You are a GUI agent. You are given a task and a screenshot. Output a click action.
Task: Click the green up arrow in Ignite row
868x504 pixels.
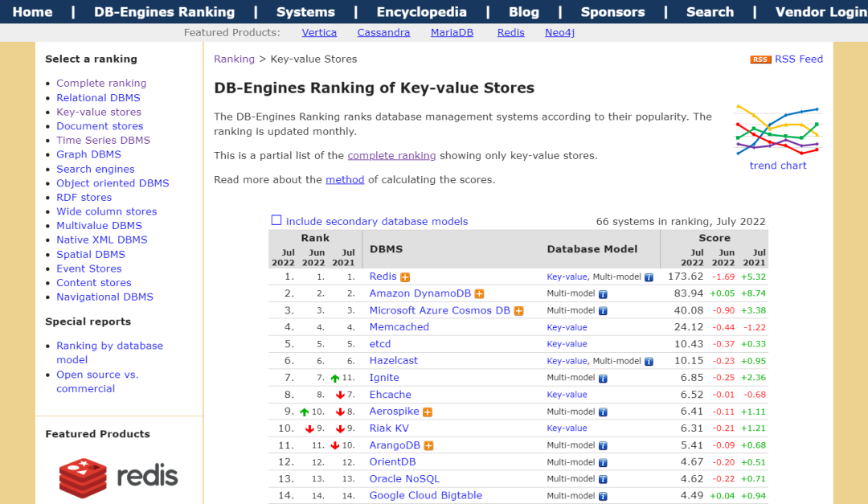tap(335, 379)
